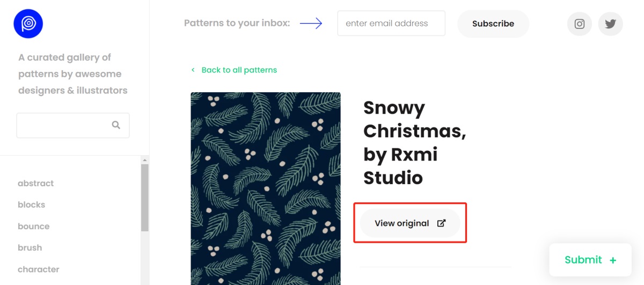Select the abstract category
Screen dimensions: 644x285
point(35,183)
